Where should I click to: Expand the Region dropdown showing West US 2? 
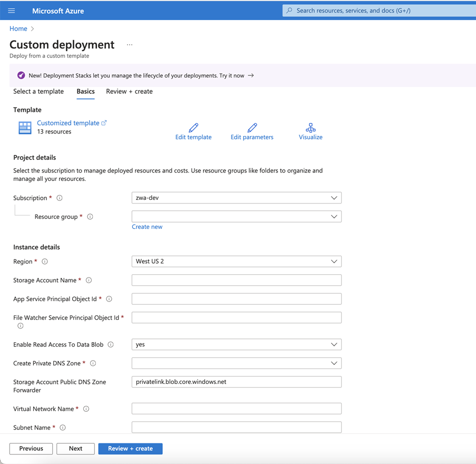pyautogui.click(x=236, y=262)
